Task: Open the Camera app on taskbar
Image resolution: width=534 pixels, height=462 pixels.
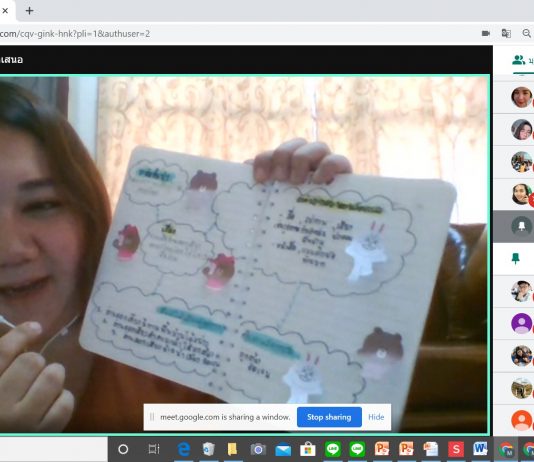Action: 258,450
